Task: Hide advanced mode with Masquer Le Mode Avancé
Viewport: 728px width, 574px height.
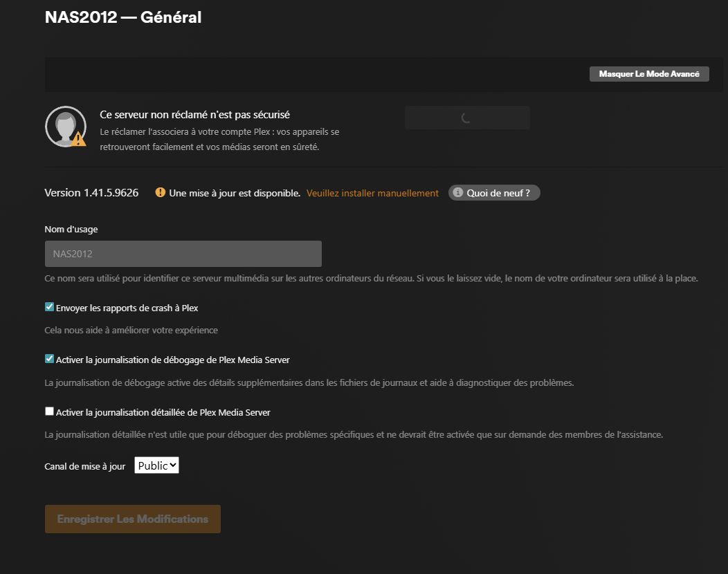Action: tap(649, 74)
